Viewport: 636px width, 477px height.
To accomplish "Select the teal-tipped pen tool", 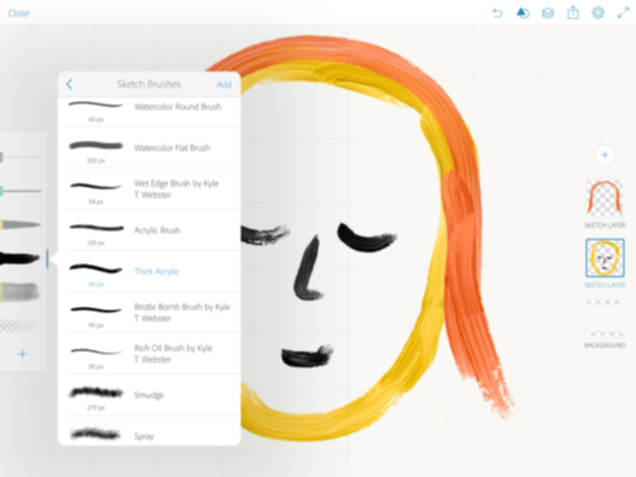I will tap(20, 191).
